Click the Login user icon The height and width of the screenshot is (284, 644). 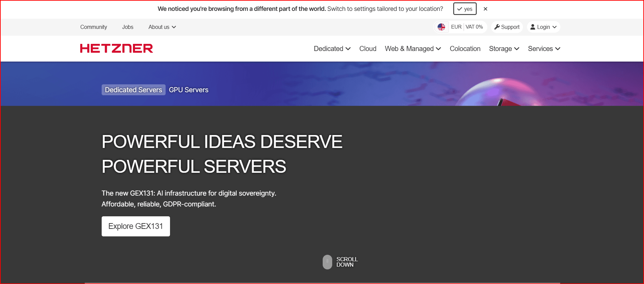coord(533,27)
